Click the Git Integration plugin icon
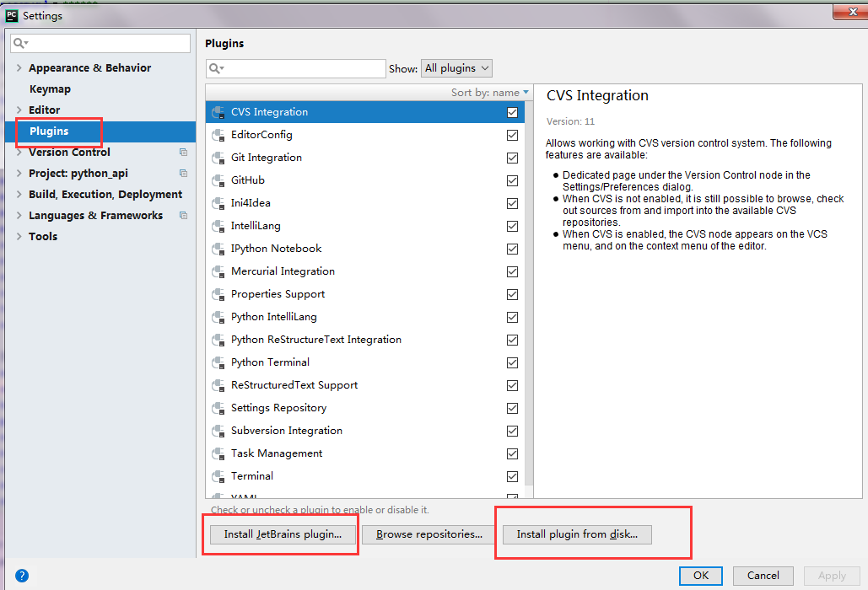The height and width of the screenshot is (590, 868). 218,158
